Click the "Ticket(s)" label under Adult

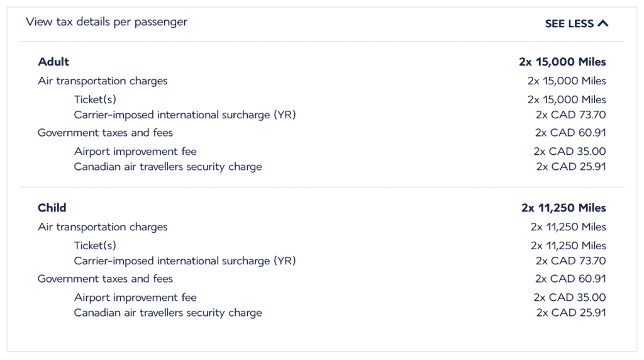coord(95,99)
